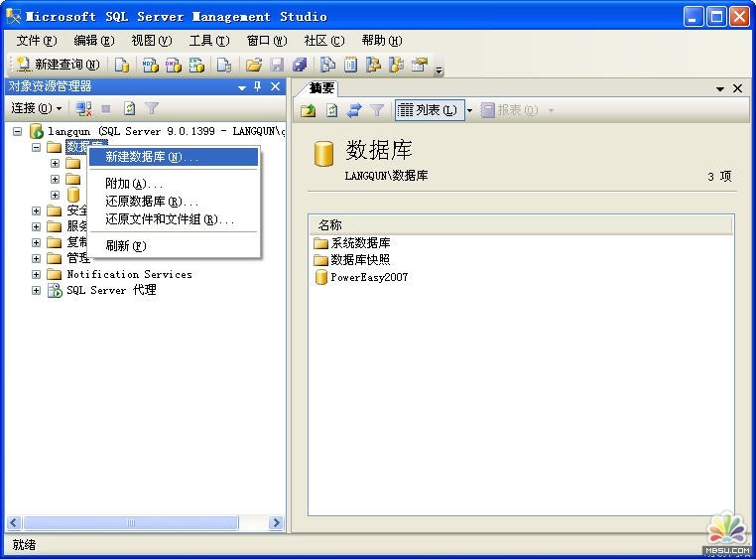
Task: Click the refresh icon in Object Explorer toolbar
Action: (x=129, y=108)
